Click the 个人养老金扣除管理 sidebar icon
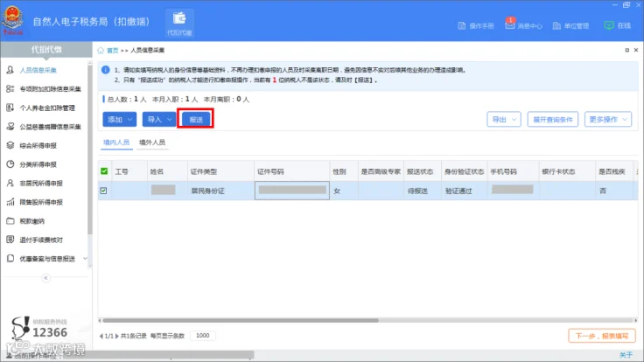The width and height of the screenshot is (644, 362). point(10,108)
